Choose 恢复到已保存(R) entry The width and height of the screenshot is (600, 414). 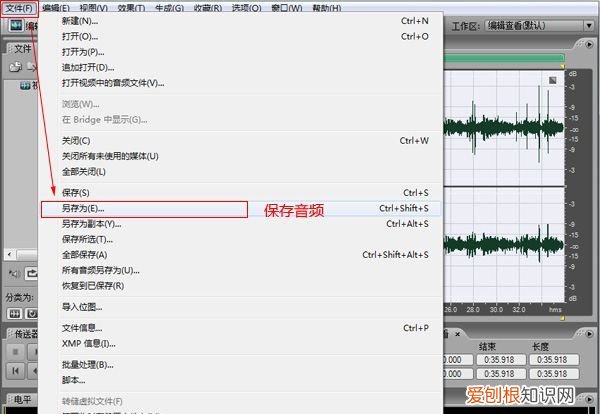point(241,286)
